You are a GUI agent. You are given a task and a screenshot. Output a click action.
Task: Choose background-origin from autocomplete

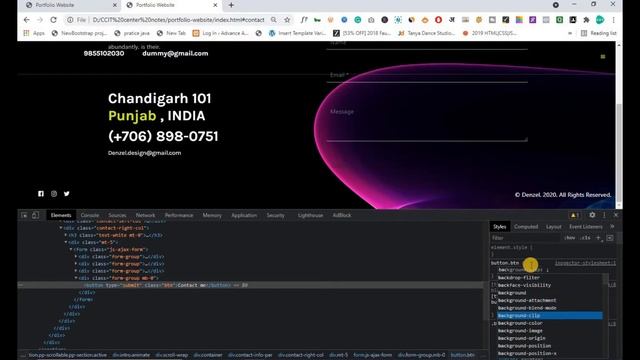tap(549, 338)
